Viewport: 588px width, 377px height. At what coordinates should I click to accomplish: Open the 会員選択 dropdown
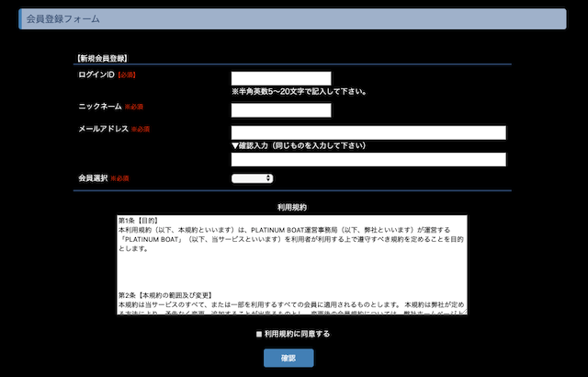(252, 178)
